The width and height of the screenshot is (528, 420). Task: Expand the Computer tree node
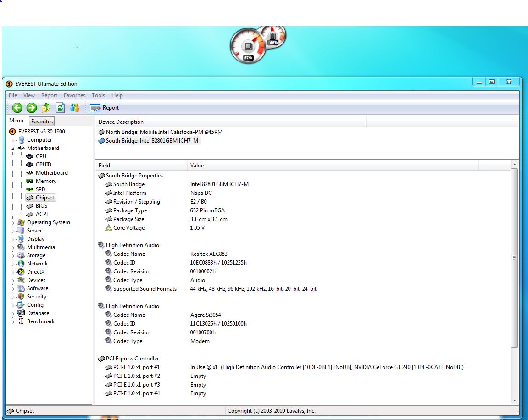13,140
